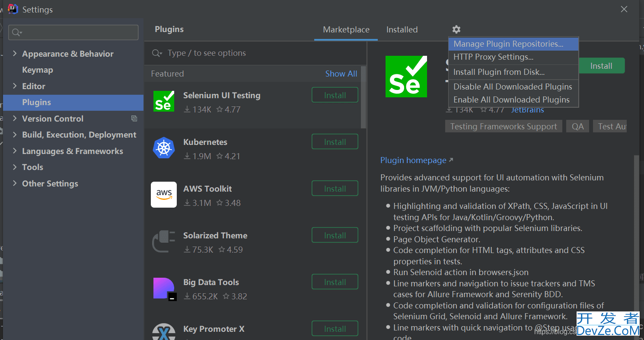Click the partially visible Test Automation tag
Screen dimensions: 644x340
point(610,126)
